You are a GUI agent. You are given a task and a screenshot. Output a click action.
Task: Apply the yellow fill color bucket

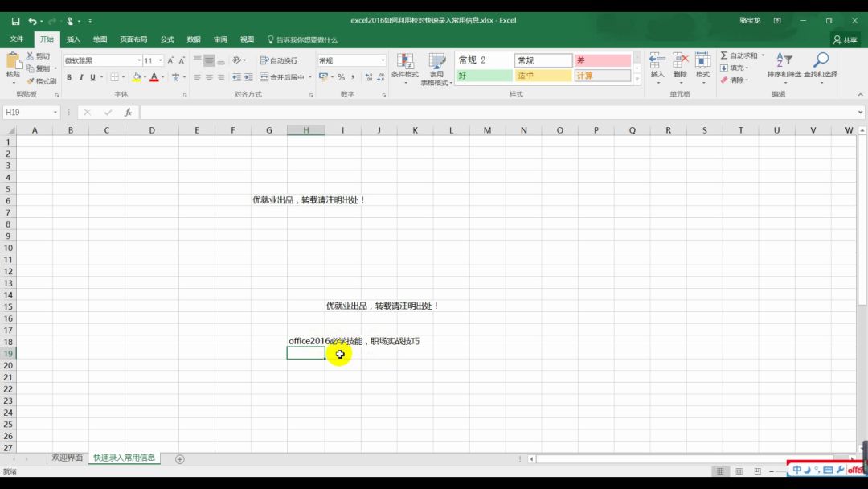click(136, 77)
